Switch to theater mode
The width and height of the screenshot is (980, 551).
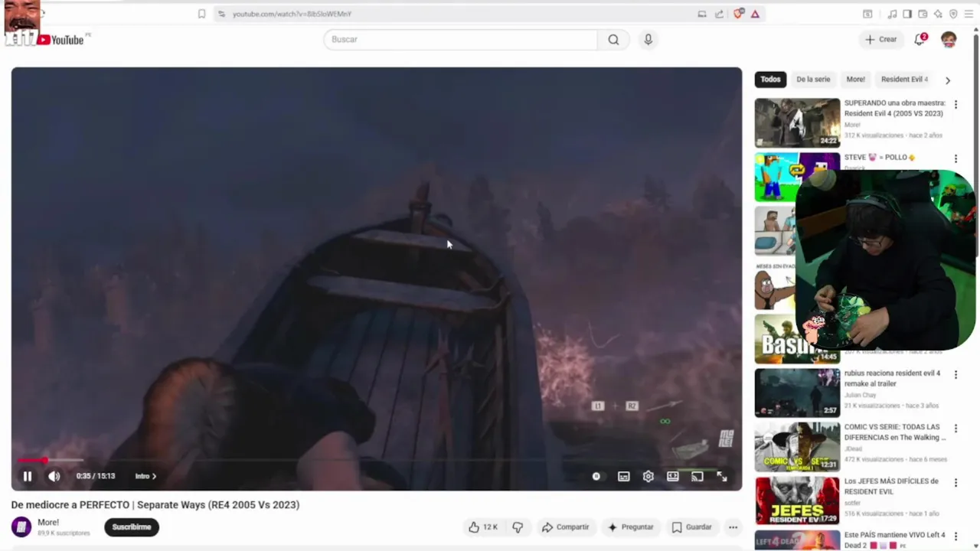673,476
